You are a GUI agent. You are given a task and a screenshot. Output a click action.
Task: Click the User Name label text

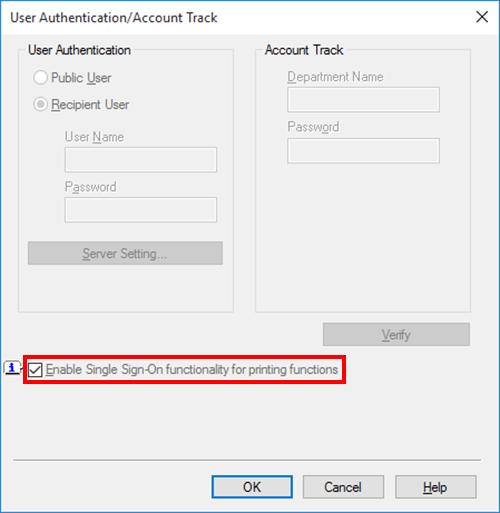(x=94, y=137)
